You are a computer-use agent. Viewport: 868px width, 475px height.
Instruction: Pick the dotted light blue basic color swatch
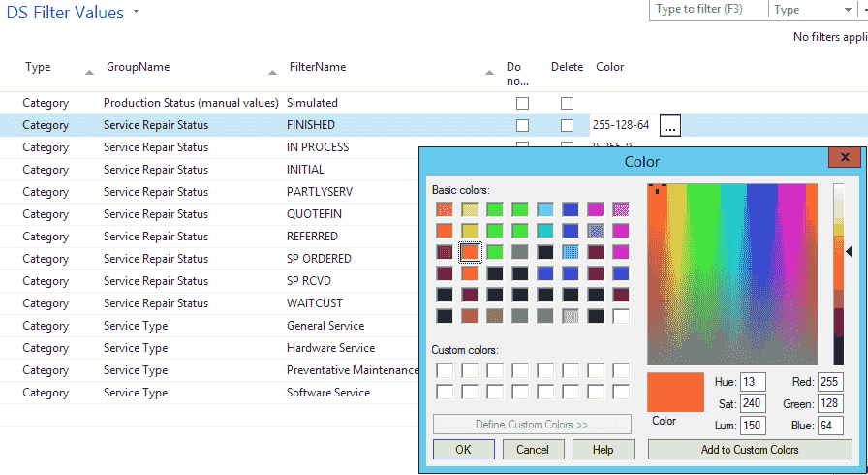point(571,252)
